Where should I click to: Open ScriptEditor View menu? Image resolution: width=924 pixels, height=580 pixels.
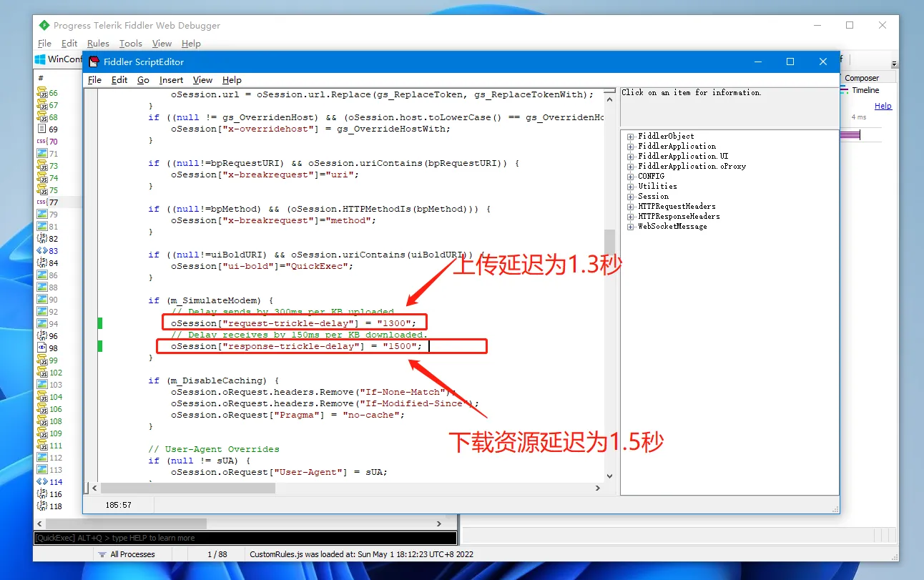point(203,80)
